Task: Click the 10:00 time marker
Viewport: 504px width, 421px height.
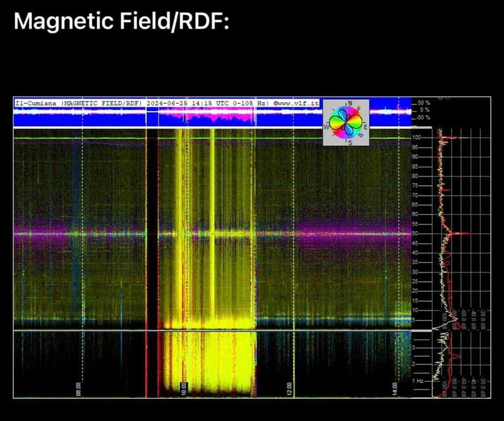Action: [184, 389]
